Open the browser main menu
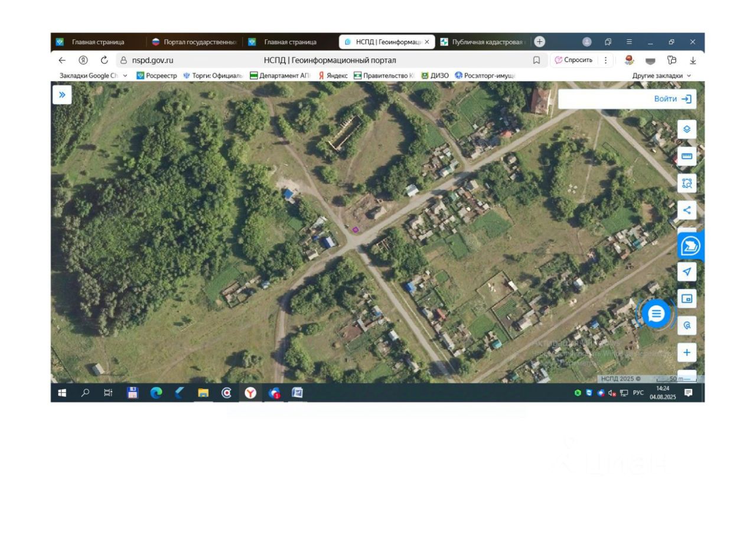This screenshot has height=534, width=756. (x=629, y=42)
